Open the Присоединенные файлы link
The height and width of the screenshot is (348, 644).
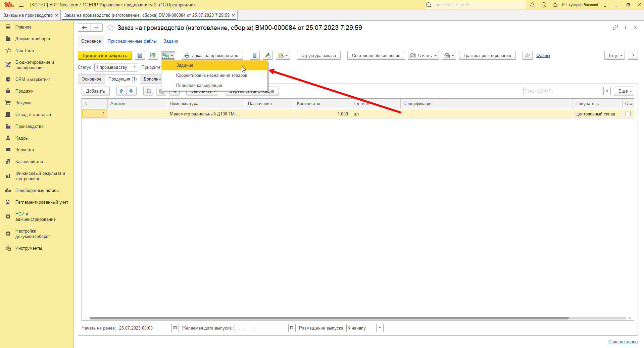132,41
